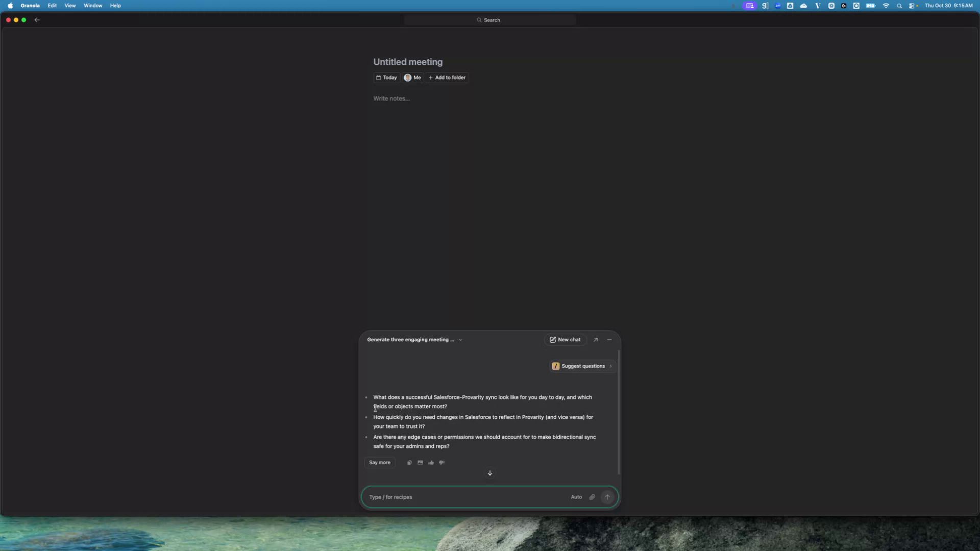Click the Say more button

379,463
